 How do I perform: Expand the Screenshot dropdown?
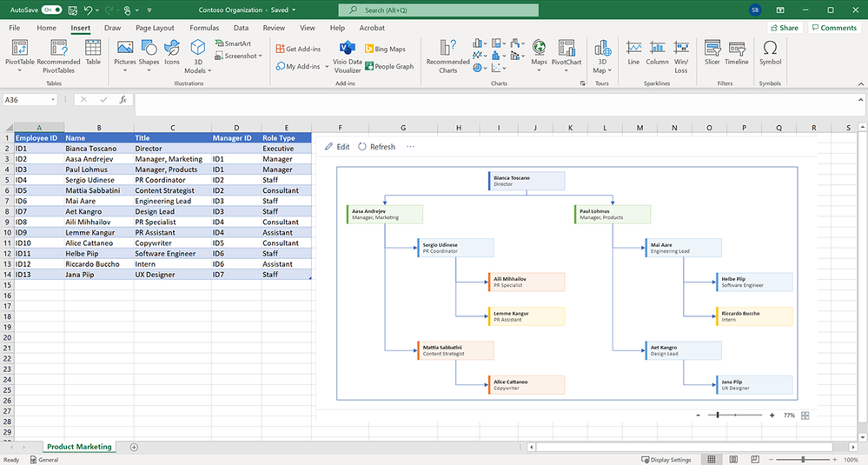(x=260, y=56)
